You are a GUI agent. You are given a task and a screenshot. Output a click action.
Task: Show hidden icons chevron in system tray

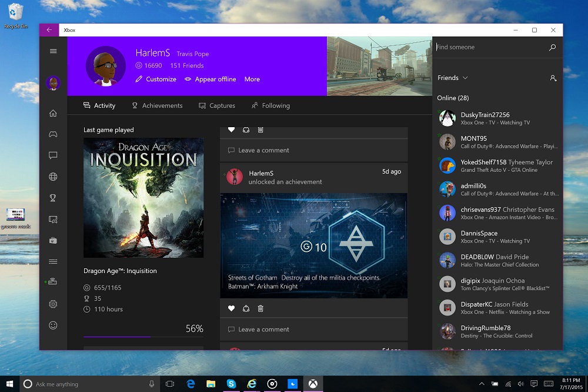point(482,384)
